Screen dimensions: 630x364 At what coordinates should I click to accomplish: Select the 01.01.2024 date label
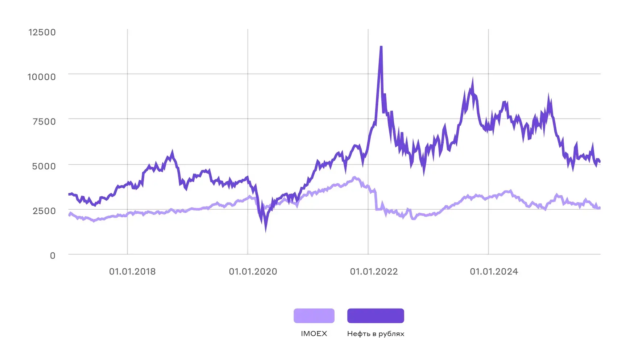click(494, 272)
